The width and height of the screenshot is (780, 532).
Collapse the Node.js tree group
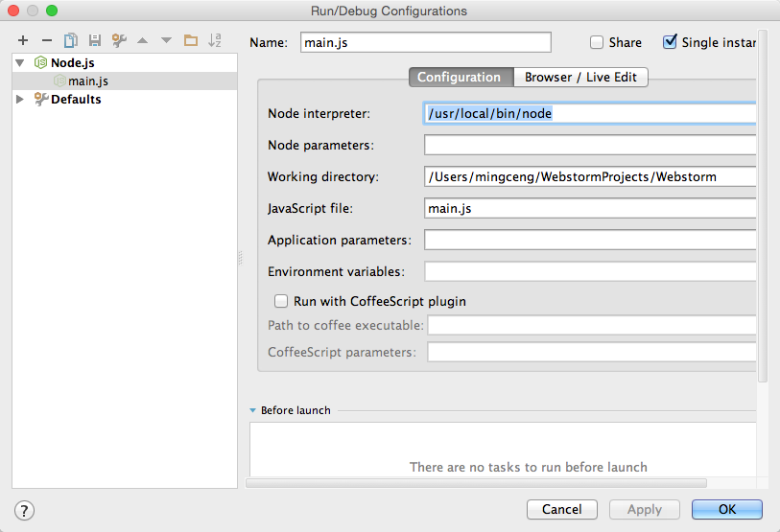[x=20, y=62]
